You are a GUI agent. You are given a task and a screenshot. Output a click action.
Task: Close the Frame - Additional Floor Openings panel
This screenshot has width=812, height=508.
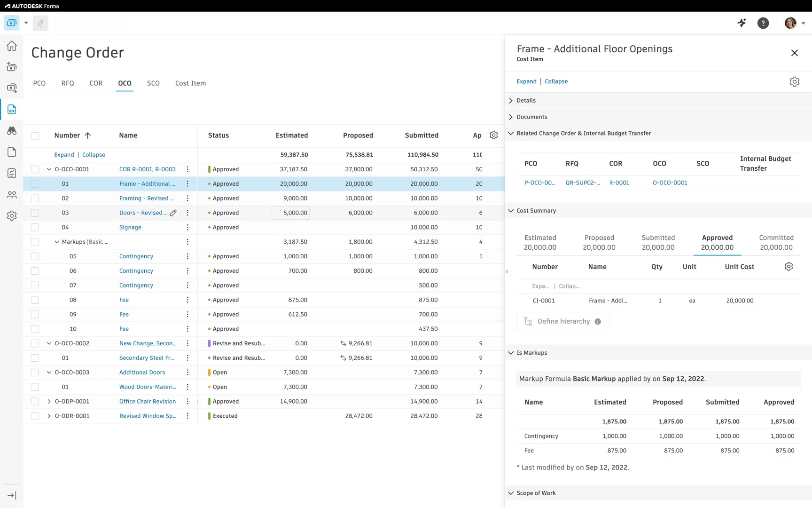pos(794,53)
